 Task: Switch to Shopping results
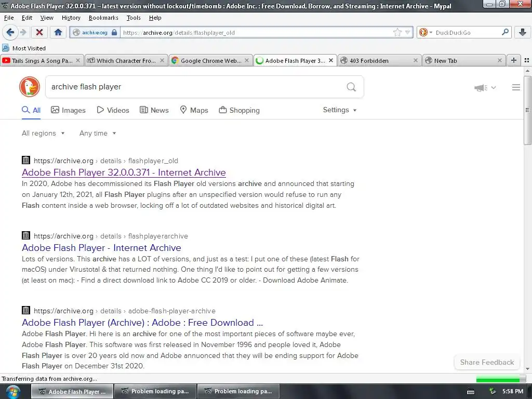coord(239,110)
